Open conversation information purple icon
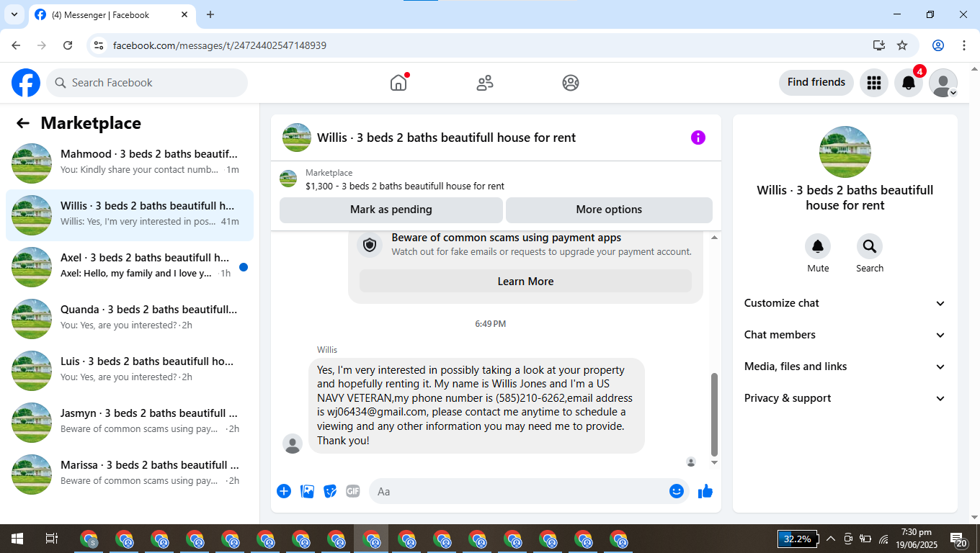Viewport: 980px width, 553px height. pos(698,138)
